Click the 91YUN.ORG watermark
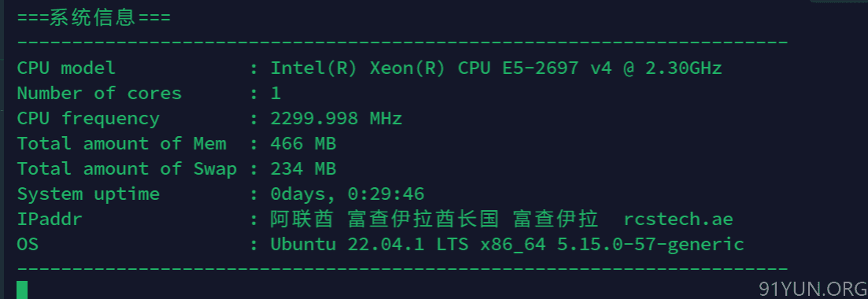 (812, 289)
